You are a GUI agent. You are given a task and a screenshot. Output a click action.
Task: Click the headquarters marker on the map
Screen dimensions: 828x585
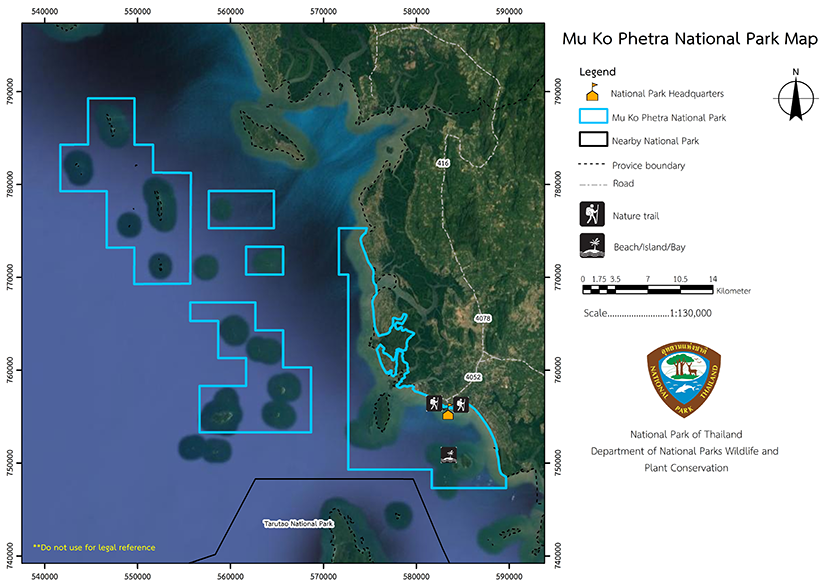[447, 411]
